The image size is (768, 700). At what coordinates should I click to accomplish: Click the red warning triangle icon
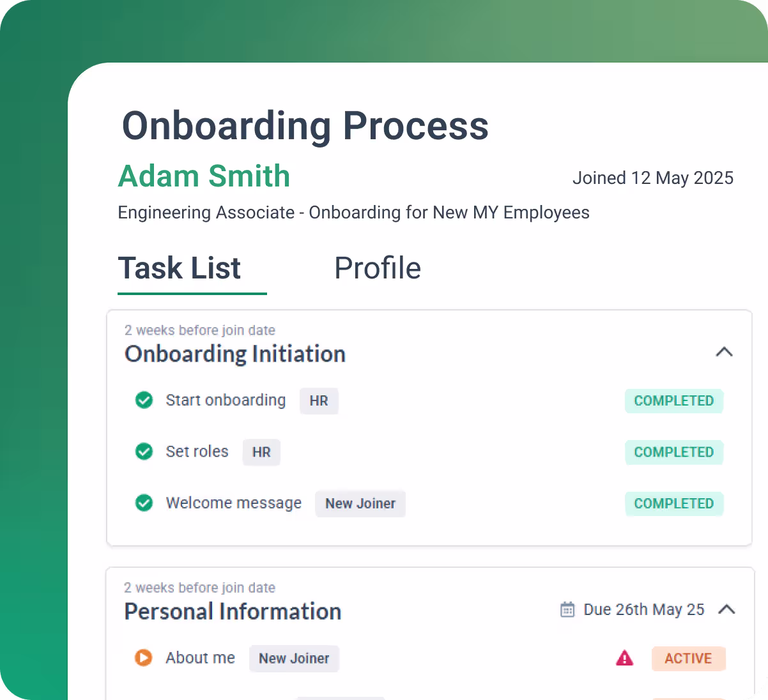624,658
